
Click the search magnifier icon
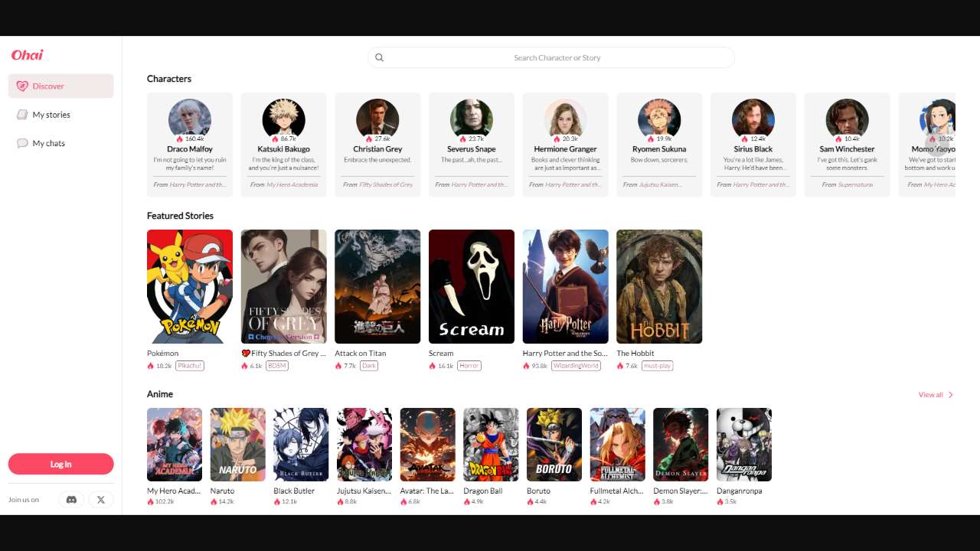pyautogui.click(x=379, y=57)
